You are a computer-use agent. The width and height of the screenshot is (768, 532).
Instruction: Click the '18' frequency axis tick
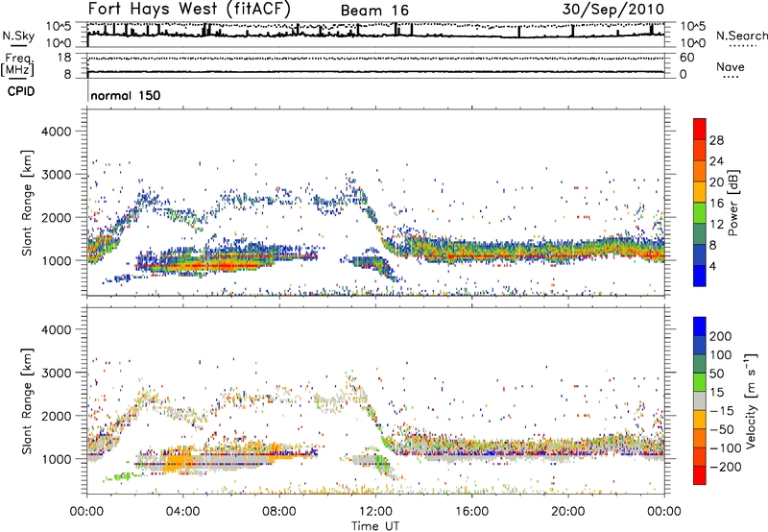[63, 58]
